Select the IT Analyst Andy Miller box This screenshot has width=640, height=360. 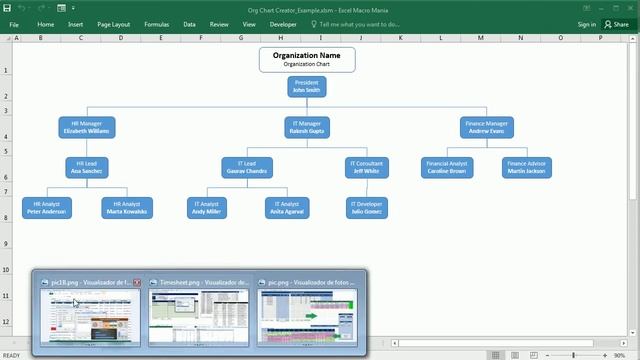tap(207, 208)
